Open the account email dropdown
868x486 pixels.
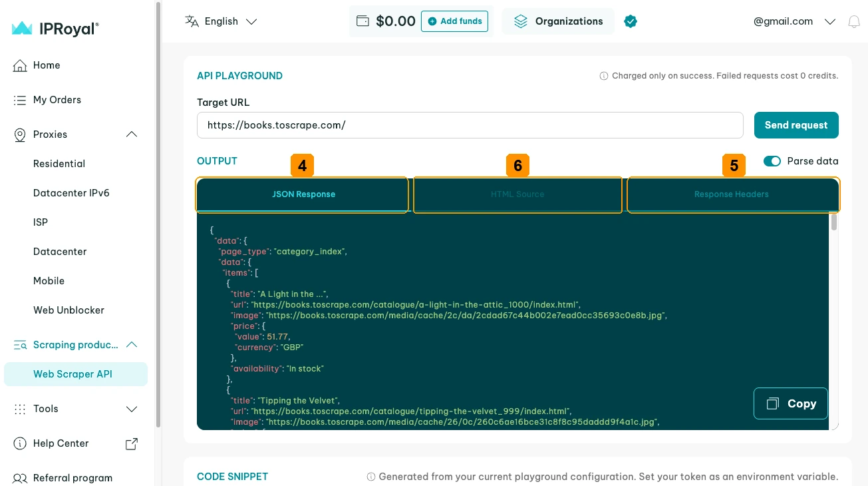pos(794,21)
